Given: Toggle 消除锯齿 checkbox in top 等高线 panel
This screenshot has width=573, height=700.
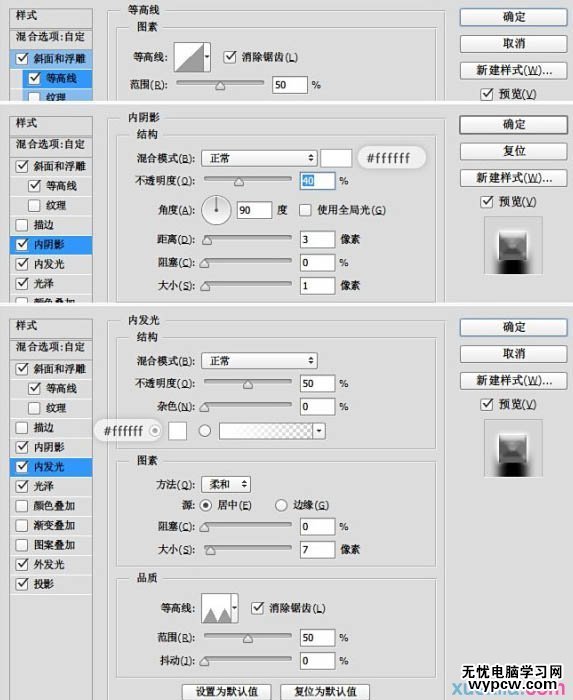Looking at the screenshot, I should pyautogui.click(x=230, y=57).
